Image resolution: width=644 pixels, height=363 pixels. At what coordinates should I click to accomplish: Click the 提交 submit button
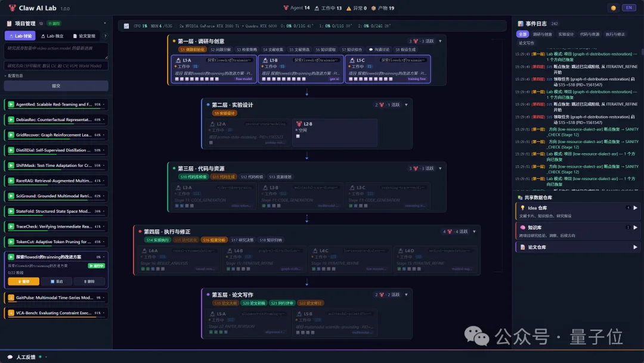coord(57,85)
